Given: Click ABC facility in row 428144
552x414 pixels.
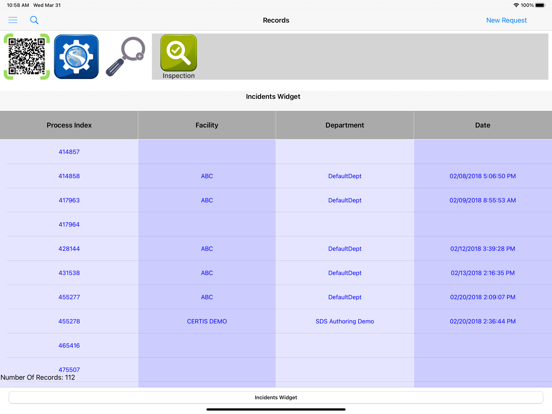Looking at the screenshot, I should 207,249.
